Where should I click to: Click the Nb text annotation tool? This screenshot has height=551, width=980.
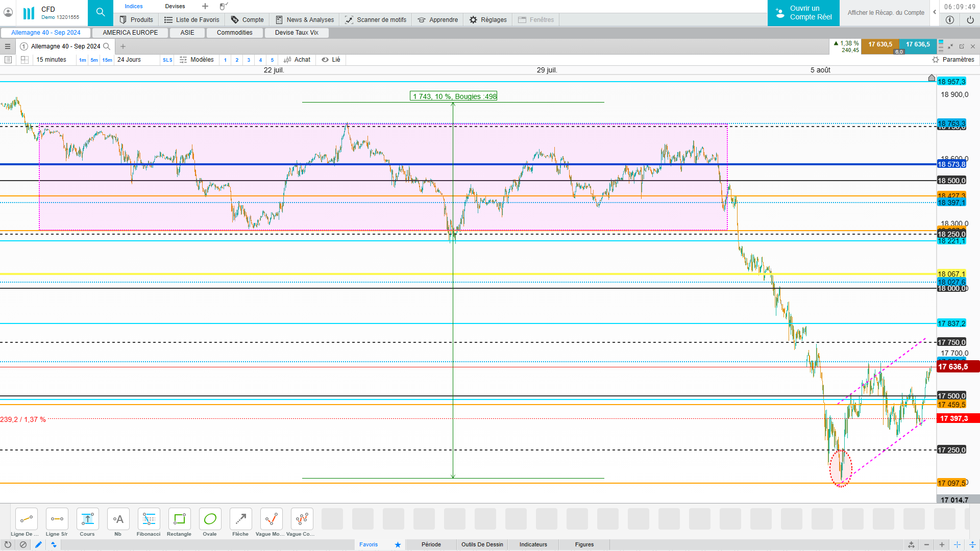[x=118, y=519]
